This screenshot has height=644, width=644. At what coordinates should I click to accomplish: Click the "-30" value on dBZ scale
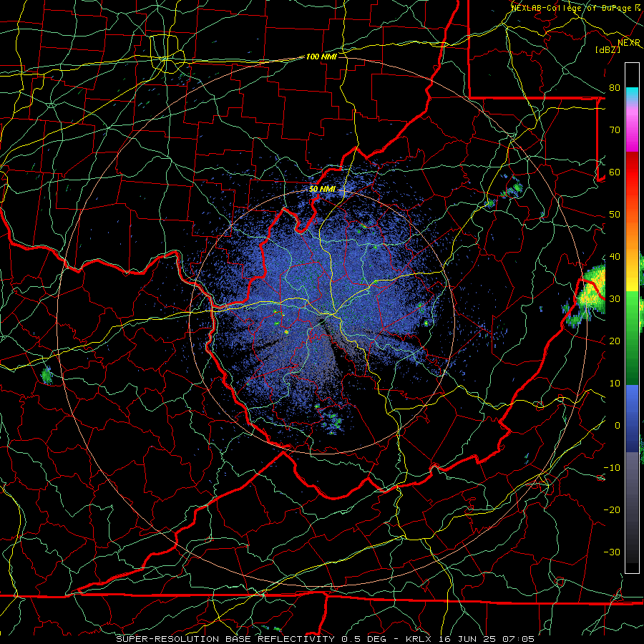612,552
